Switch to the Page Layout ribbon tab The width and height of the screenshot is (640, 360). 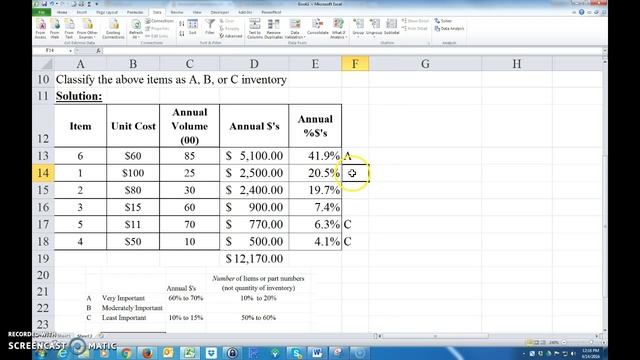point(107,12)
